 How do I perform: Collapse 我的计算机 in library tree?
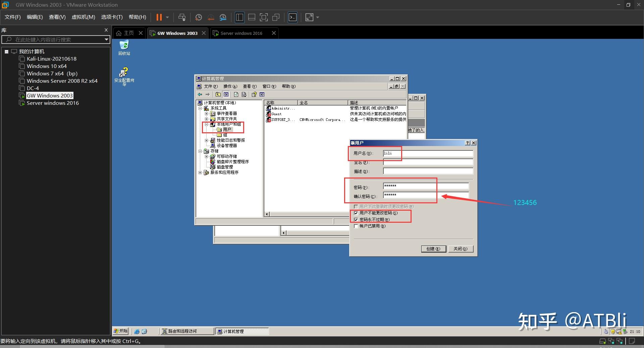tap(6, 52)
